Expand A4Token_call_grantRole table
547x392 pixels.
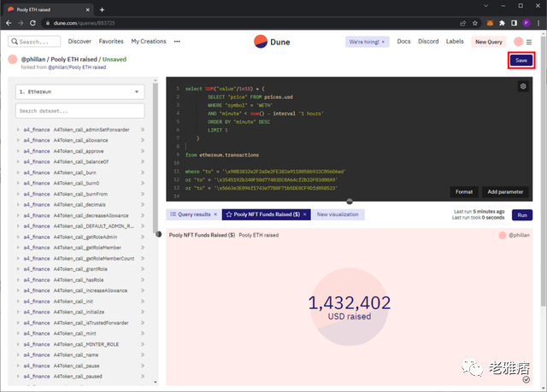pyautogui.click(x=18, y=269)
